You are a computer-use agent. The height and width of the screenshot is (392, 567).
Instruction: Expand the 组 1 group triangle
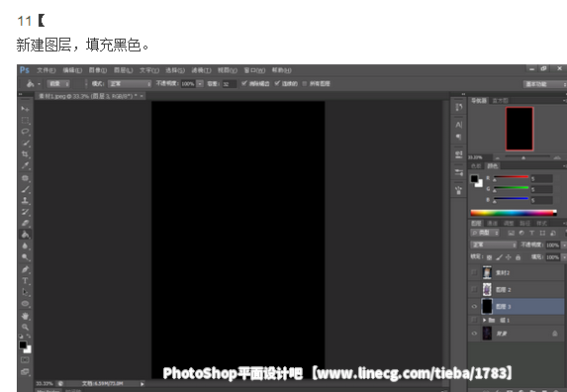pyautogui.click(x=484, y=320)
